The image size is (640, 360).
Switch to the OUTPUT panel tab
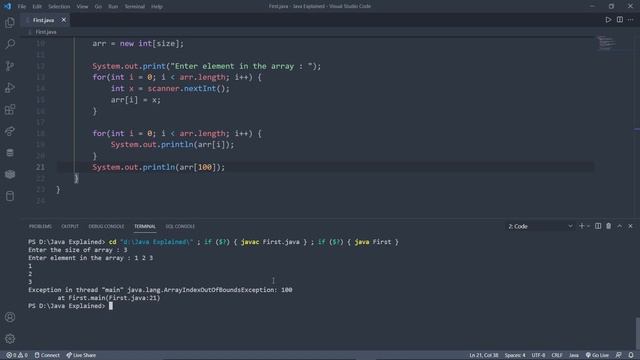click(x=70, y=226)
